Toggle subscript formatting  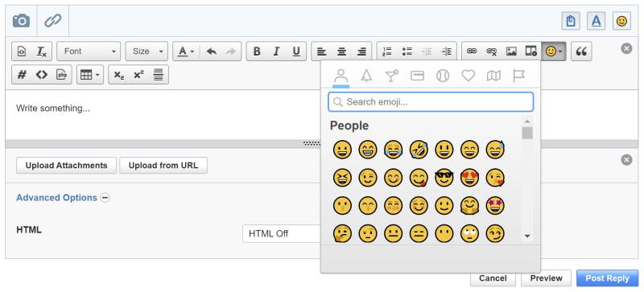pyautogui.click(x=118, y=75)
